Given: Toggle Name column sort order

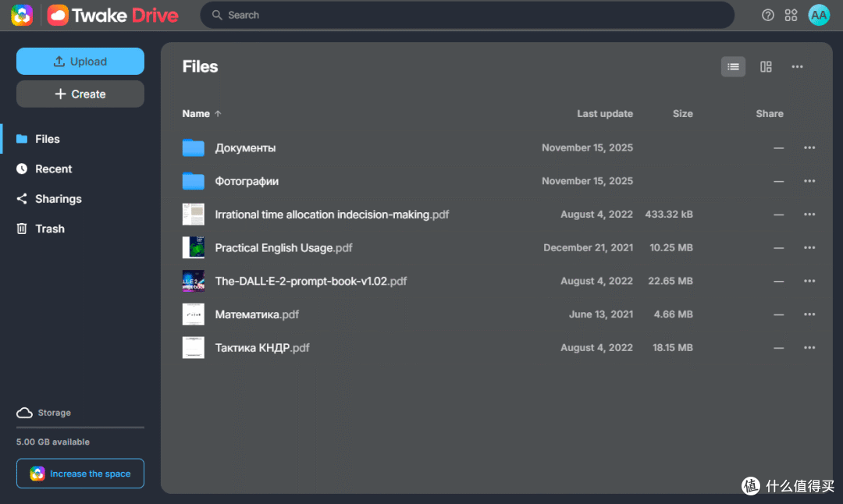Looking at the screenshot, I should (x=201, y=114).
